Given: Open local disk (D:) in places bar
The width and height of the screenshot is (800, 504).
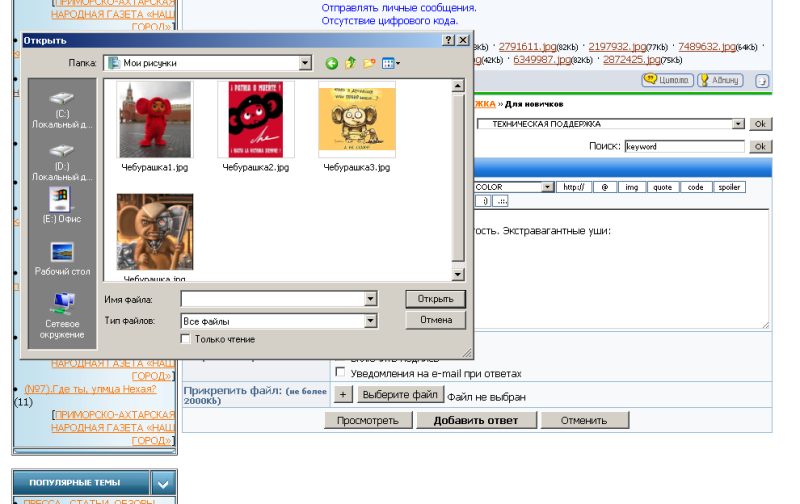Looking at the screenshot, I should coord(62,163).
